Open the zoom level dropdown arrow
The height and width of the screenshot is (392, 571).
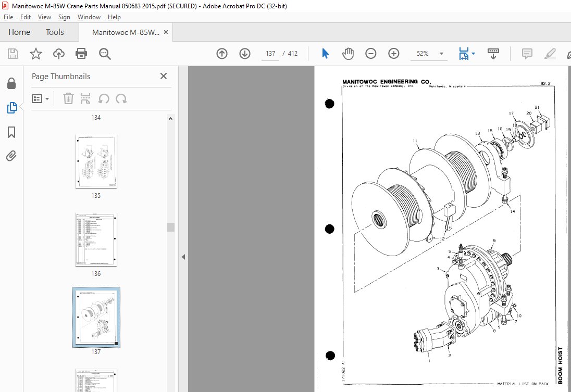(441, 54)
